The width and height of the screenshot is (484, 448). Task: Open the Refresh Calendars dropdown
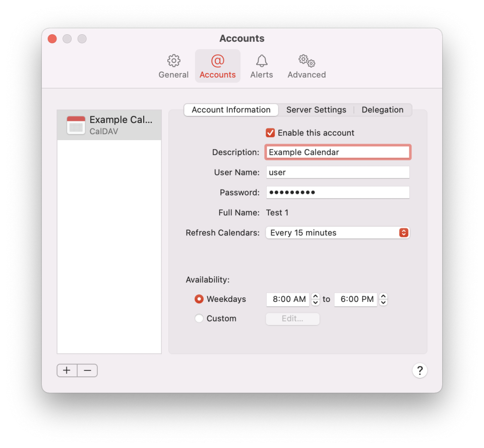pos(337,232)
